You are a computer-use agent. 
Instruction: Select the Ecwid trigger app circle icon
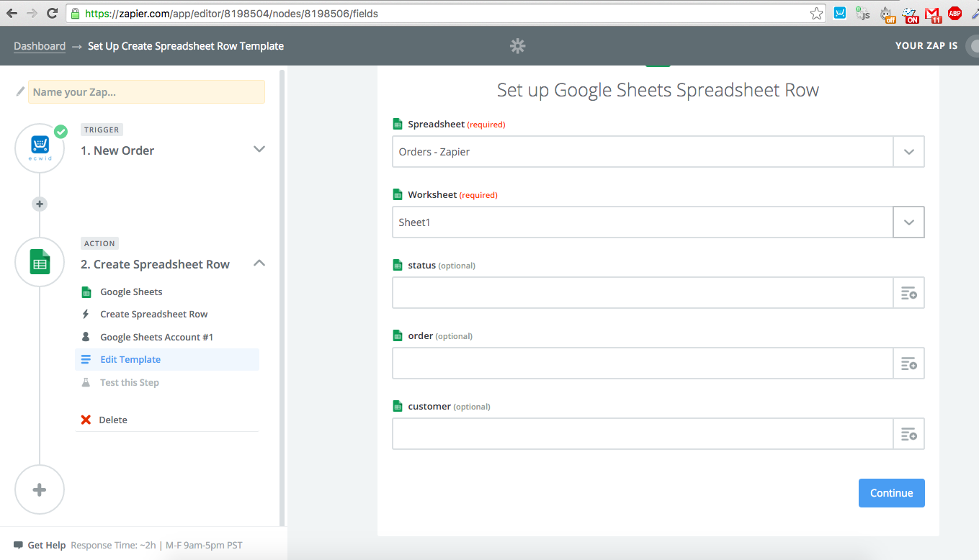click(40, 148)
